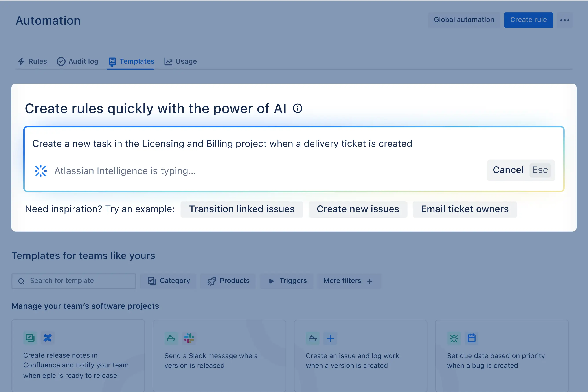The width and height of the screenshot is (588, 392).
Task: Open the Set due date based on priority template
Action: click(502, 356)
